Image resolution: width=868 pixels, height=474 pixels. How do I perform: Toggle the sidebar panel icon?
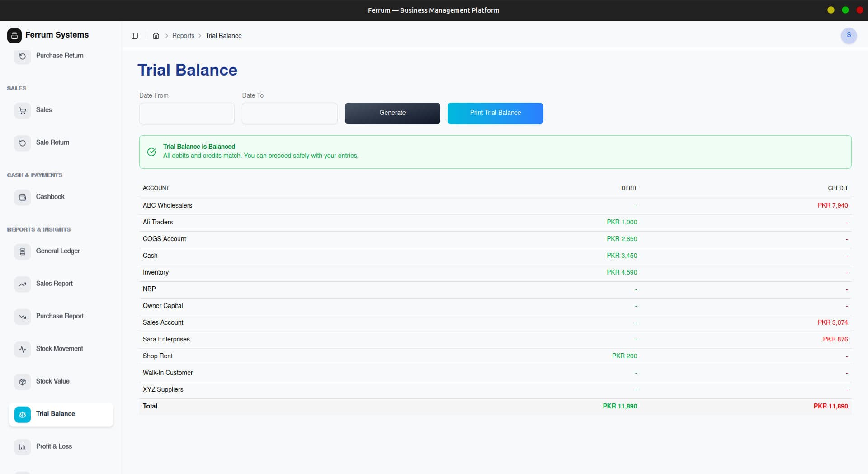(135, 36)
